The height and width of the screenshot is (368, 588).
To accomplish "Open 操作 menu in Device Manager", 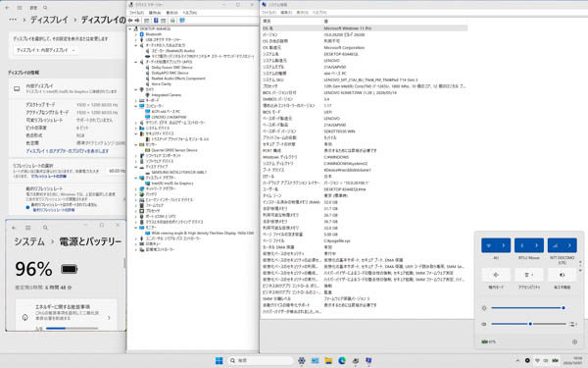I will point(155,13).
